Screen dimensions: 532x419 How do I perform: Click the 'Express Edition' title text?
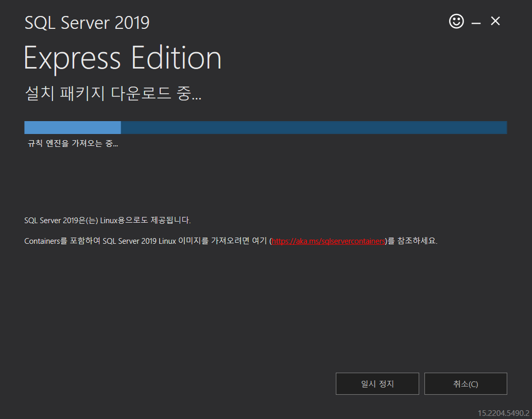tap(123, 58)
